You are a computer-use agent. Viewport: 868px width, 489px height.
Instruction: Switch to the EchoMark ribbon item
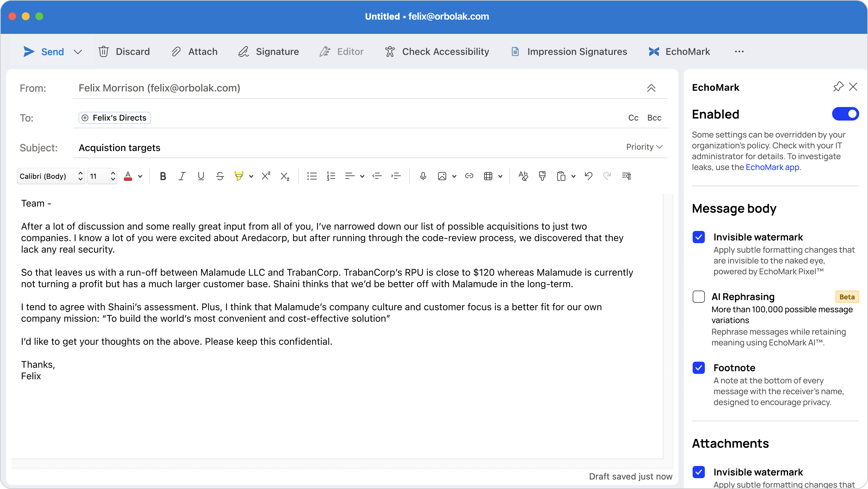678,51
